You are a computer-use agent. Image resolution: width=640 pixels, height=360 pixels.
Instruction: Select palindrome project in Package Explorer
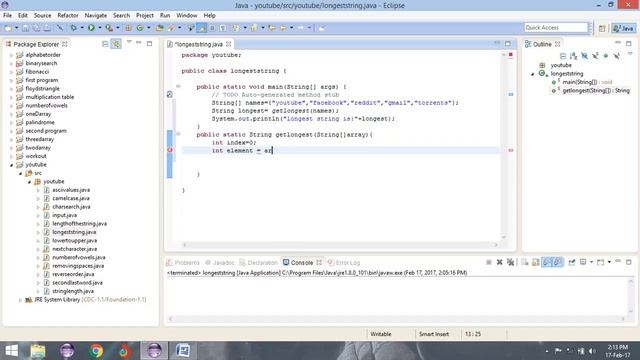(x=40, y=122)
